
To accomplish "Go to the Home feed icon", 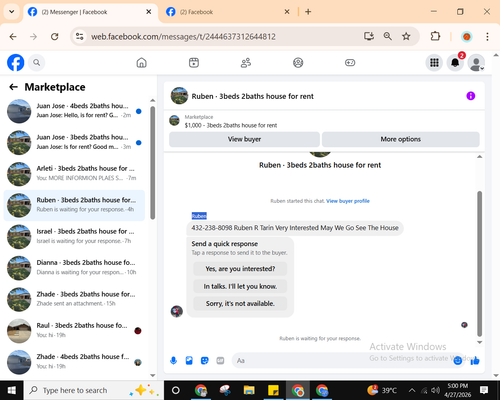I will (x=142, y=62).
